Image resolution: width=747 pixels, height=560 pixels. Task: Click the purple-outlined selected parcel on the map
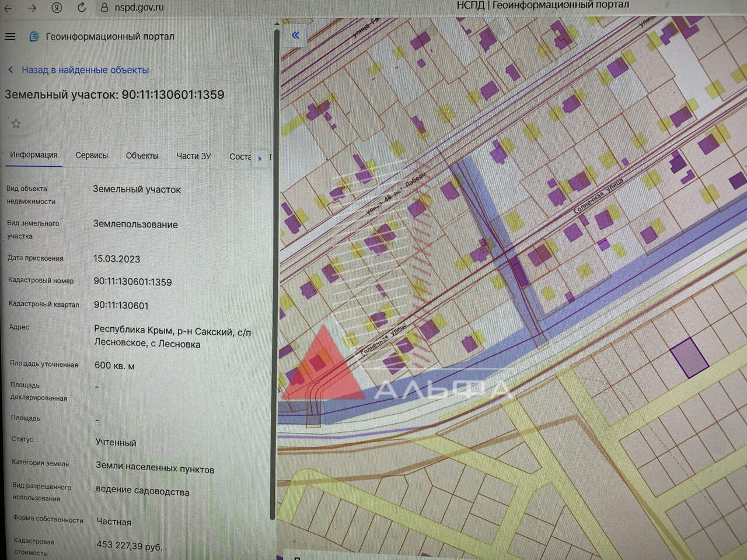[689, 356]
